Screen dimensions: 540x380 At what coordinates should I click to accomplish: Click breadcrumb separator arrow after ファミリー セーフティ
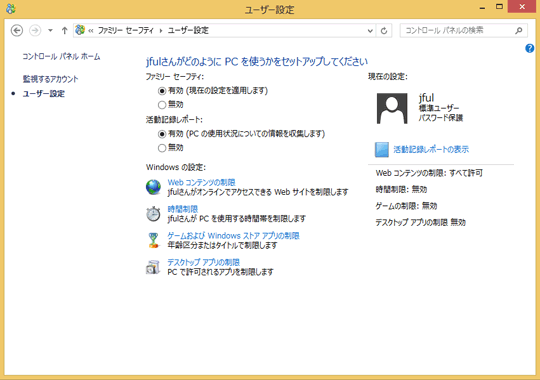161,31
